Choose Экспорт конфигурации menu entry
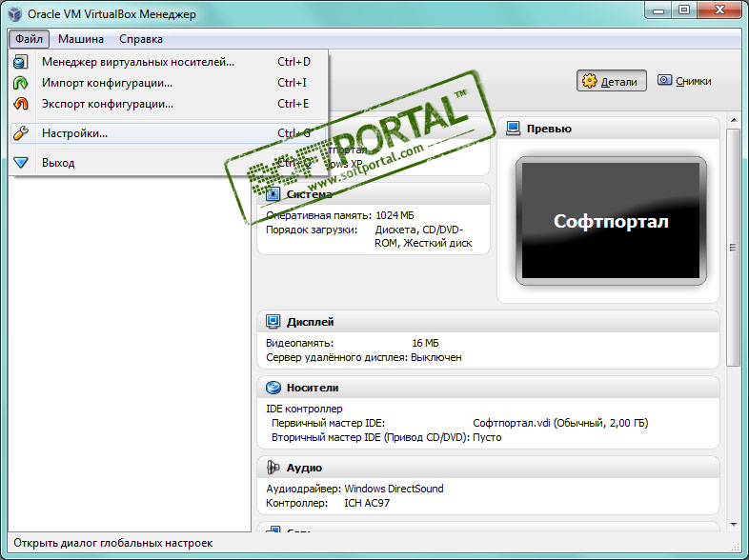Viewport: 749px width, 560px height. coord(169,104)
